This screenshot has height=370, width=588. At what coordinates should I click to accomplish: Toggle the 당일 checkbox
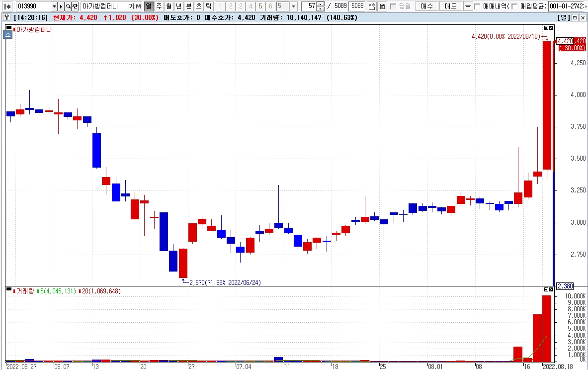[x=393, y=6]
